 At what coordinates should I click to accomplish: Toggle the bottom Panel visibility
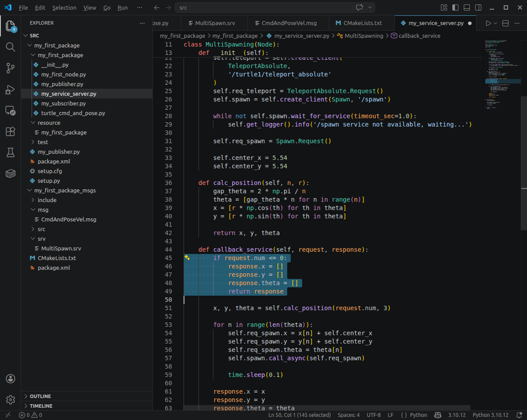(467, 8)
